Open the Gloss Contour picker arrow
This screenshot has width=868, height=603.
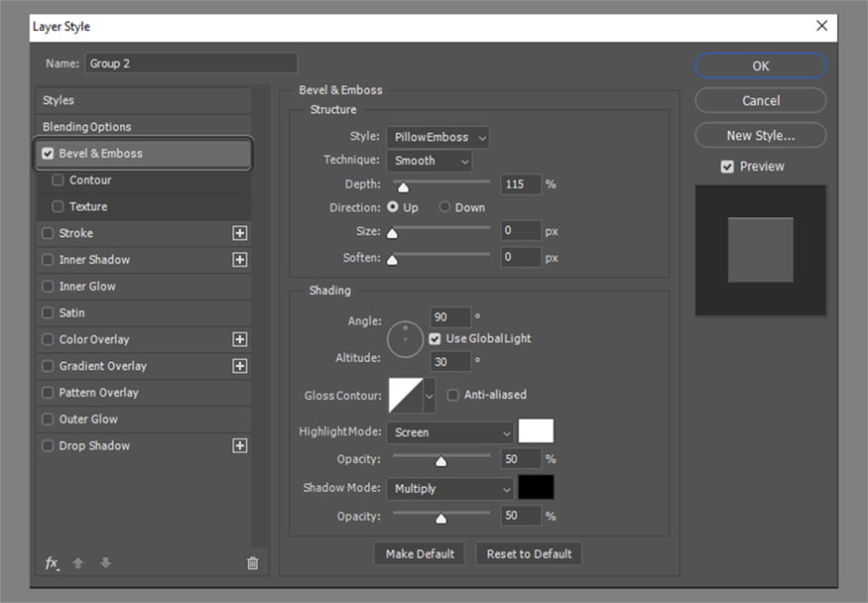(429, 396)
